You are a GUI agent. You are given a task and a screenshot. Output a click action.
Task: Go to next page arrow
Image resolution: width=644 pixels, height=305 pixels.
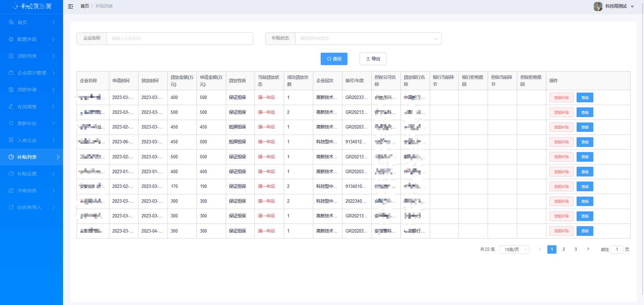pos(588,249)
